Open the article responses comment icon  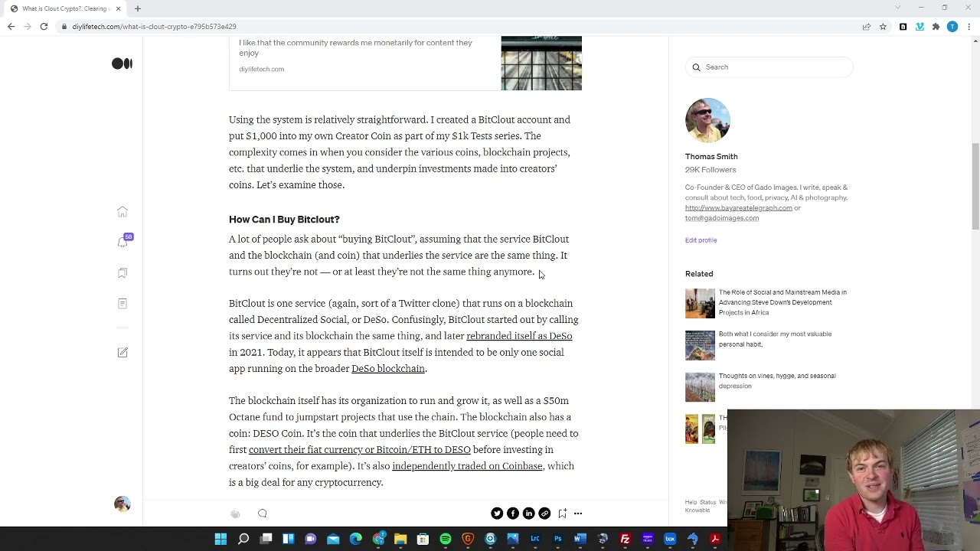pyautogui.click(x=262, y=514)
